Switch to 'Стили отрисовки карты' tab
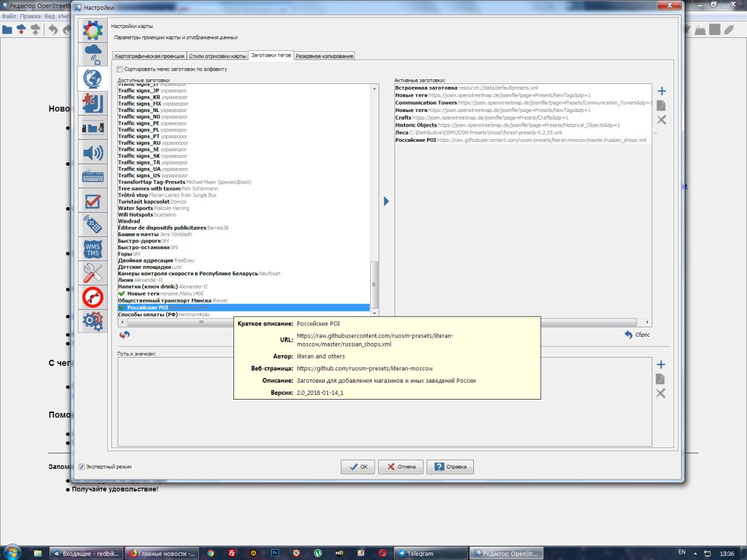Screen dimensions: 747x560 click(x=218, y=56)
